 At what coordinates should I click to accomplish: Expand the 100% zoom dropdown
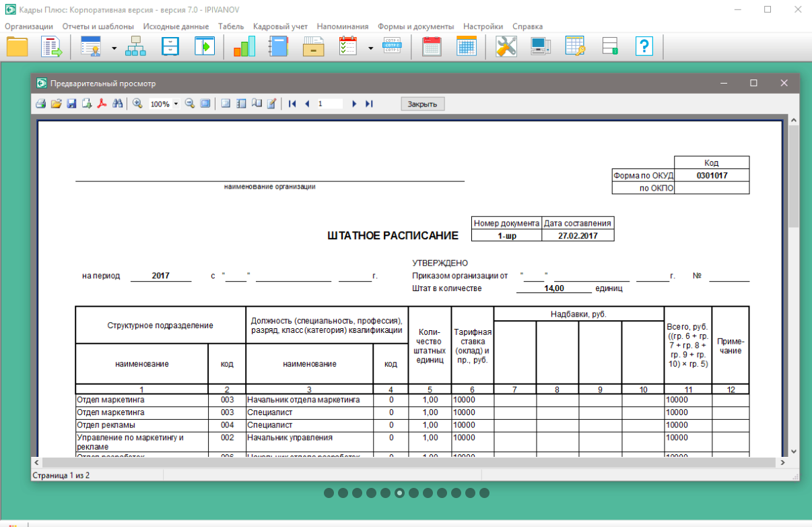pos(176,104)
